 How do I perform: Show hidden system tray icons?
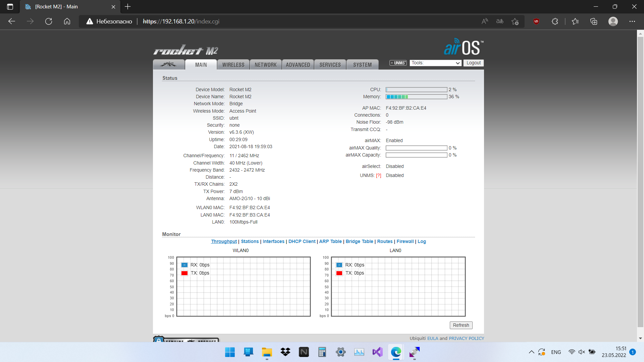pos(531,352)
